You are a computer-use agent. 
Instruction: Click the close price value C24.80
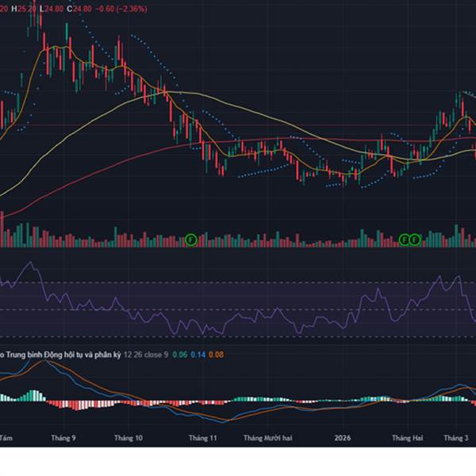point(79,9)
